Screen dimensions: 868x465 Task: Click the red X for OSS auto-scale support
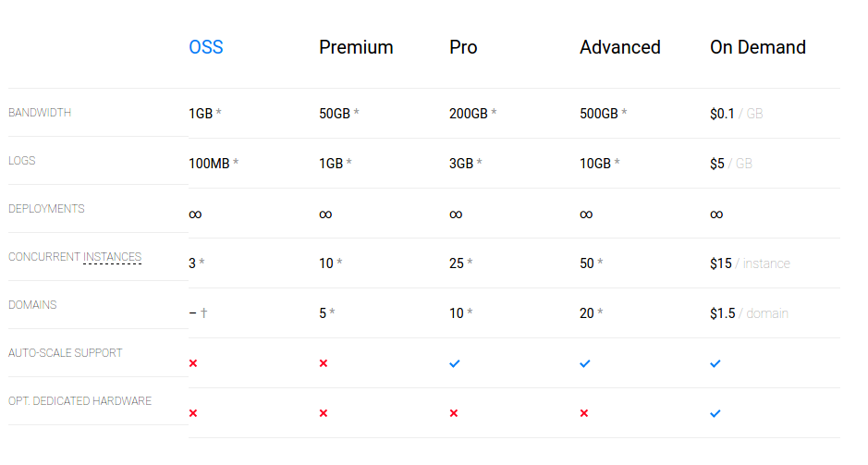click(x=193, y=363)
